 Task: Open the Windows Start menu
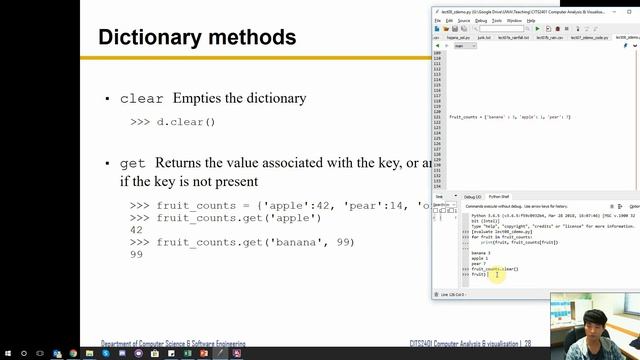(8, 353)
